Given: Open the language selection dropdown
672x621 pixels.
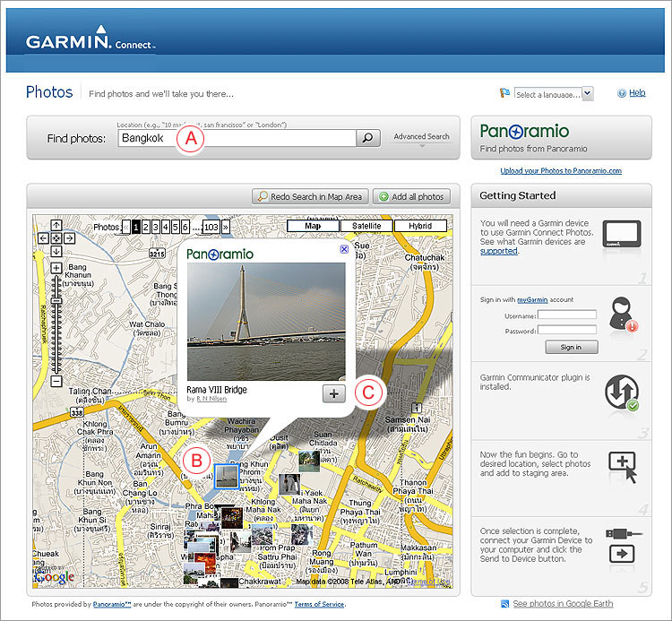Looking at the screenshot, I should pyautogui.click(x=587, y=93).
